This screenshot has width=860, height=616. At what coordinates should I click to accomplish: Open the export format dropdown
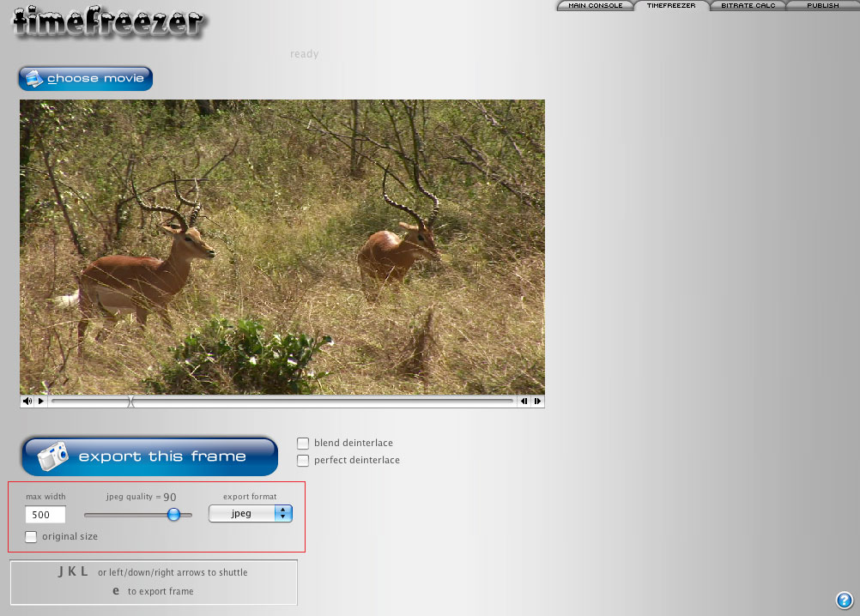pyautogui.click(x=251, y=513)
